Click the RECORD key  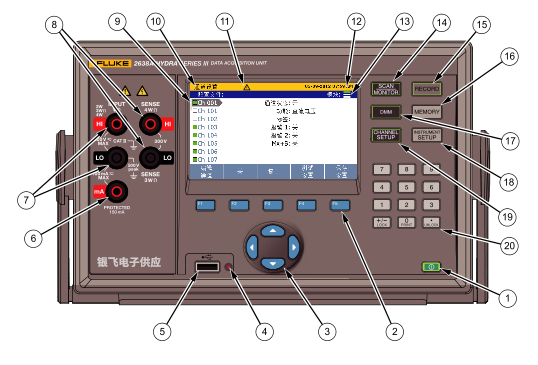pos(427,89)
